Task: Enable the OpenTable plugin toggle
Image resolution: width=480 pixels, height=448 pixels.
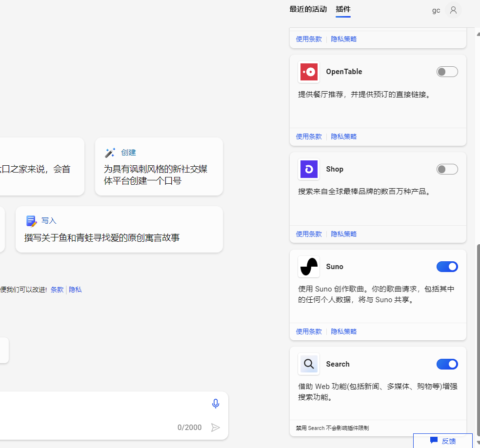Action: (x=447, y=72)
